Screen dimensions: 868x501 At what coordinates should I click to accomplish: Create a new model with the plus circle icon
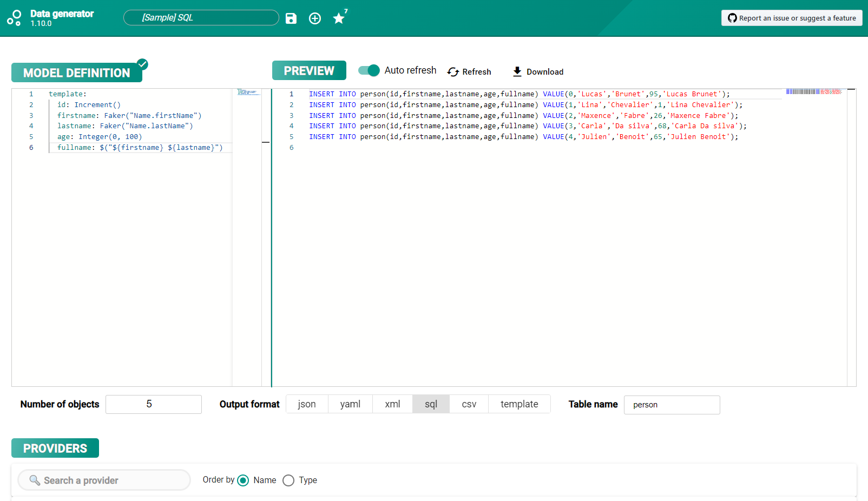pyautogui.click(x=315, y=18)
